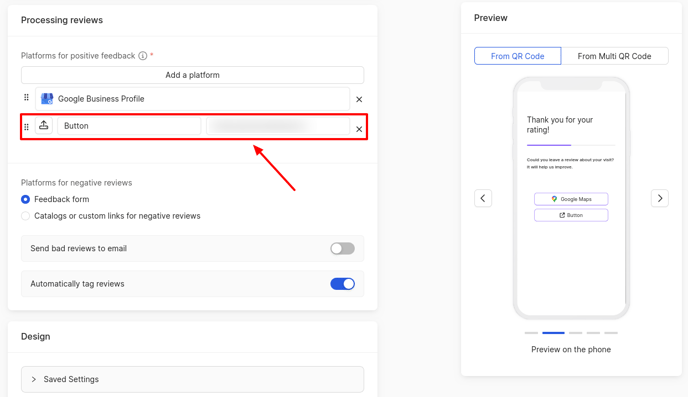This screenshot has width=688, height=397.
Task: Click the Button name input field
Action: pyautogui.click(x=129, y=126)
